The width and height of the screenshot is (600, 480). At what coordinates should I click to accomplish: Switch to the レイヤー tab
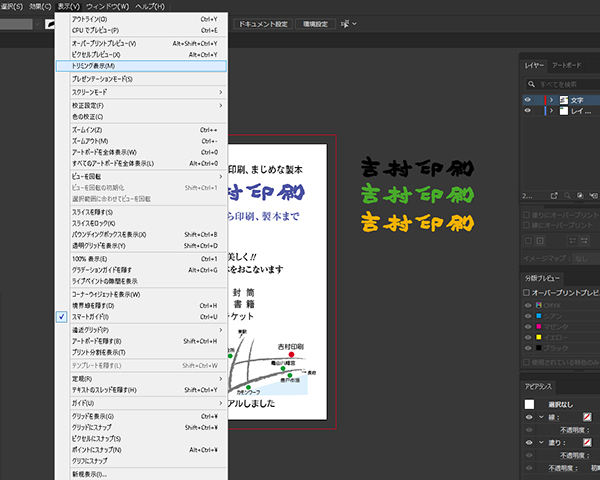[534, 65]
